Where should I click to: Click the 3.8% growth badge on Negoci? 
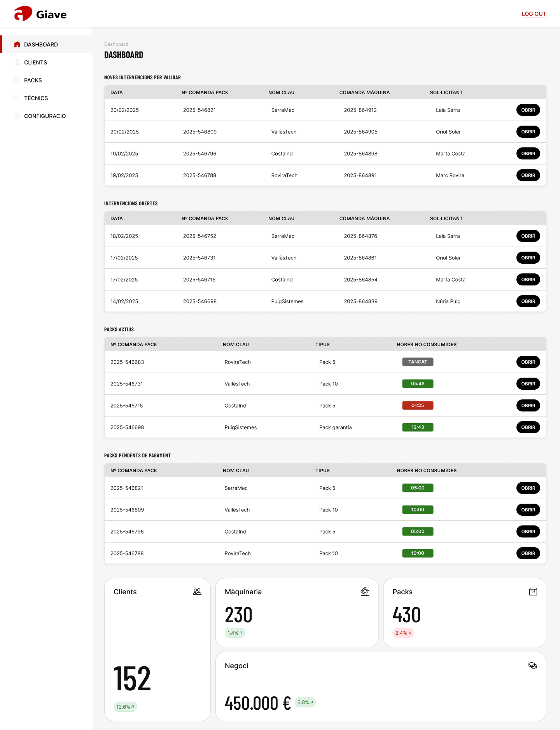click(305, 702)
